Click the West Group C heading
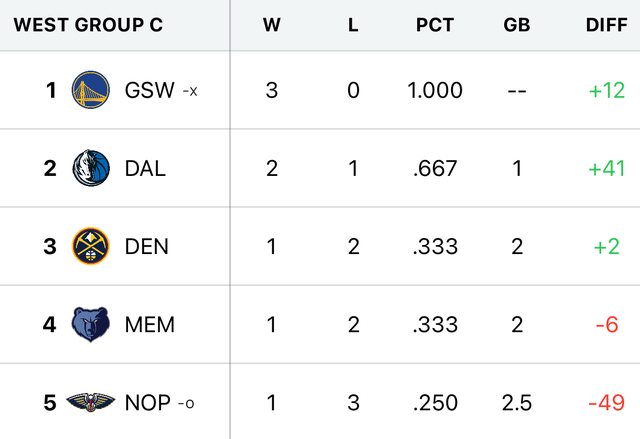This screenshot has height=439, width=640. point(88,25)
